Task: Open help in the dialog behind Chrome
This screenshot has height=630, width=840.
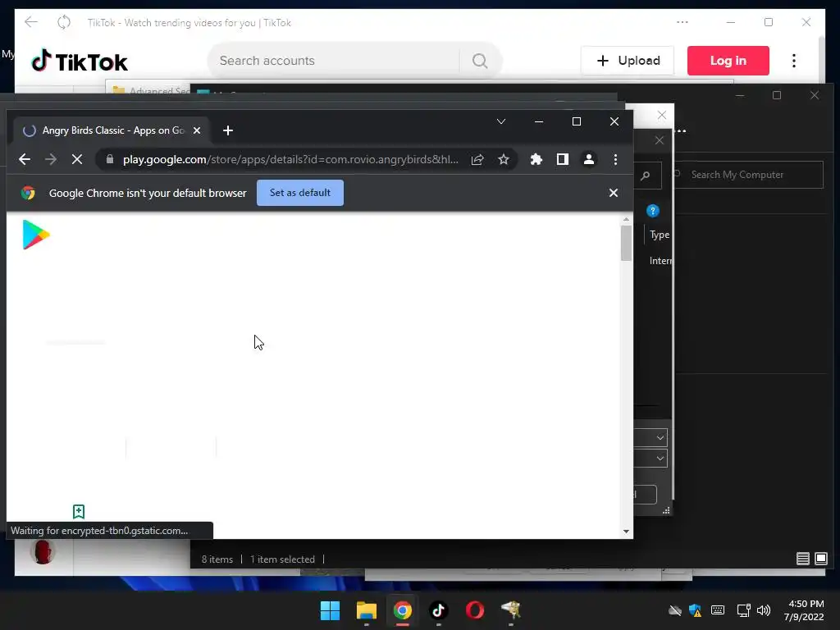Action: point(652,211)
